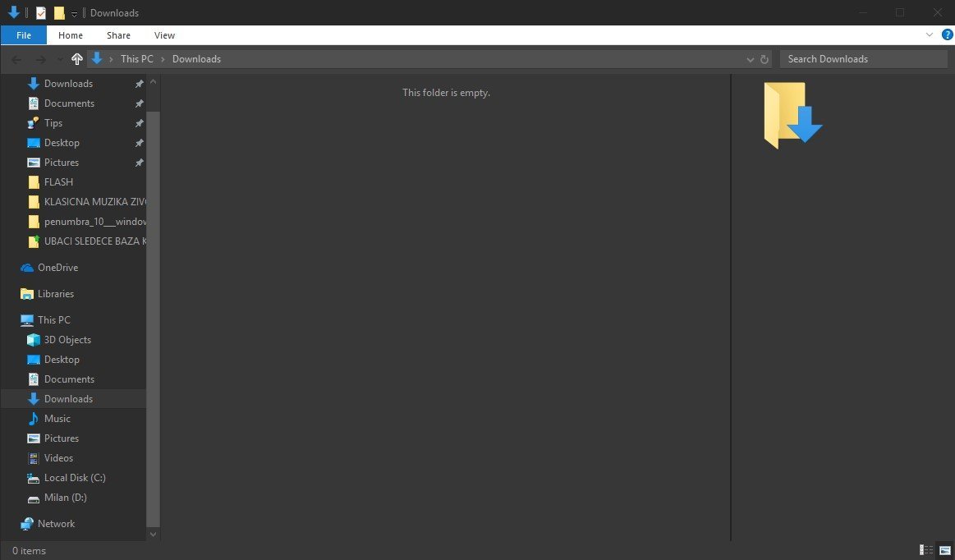955x560 pixels.
Task: Click the blue arrow system icon in title bar
Action: pyautogui.click(x=13, y=12)
